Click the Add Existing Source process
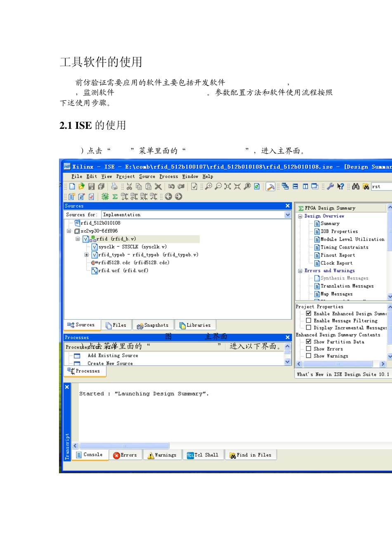The image size is (392, 555). tap(113, 356)
